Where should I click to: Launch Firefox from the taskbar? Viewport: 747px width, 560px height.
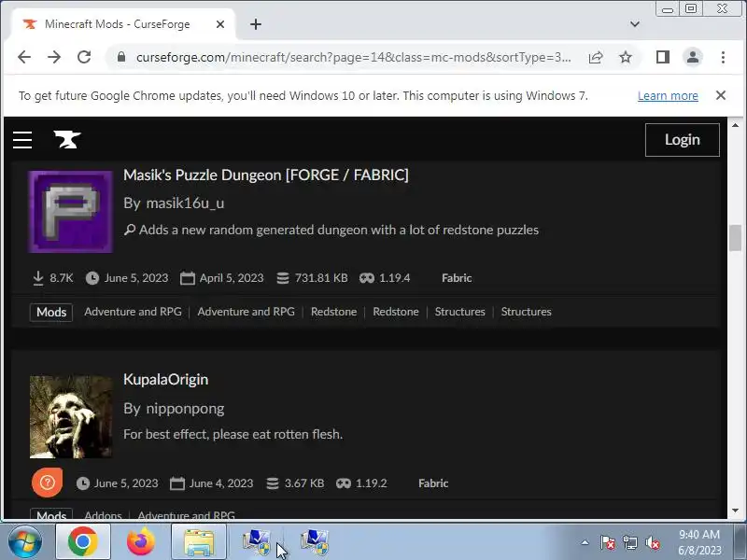pyautogui.click(x=141, y=541)
